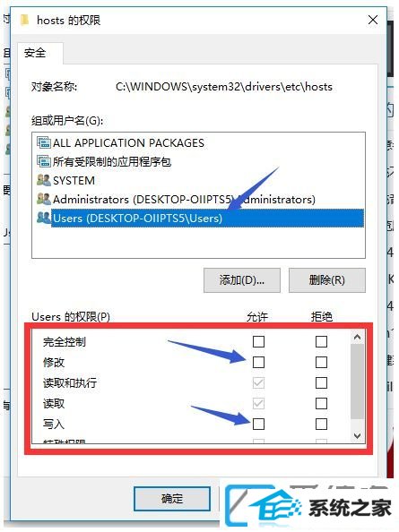399x532 pixels.
Task: Click the 删除(R) button
Action: click(x=327, y=280)
